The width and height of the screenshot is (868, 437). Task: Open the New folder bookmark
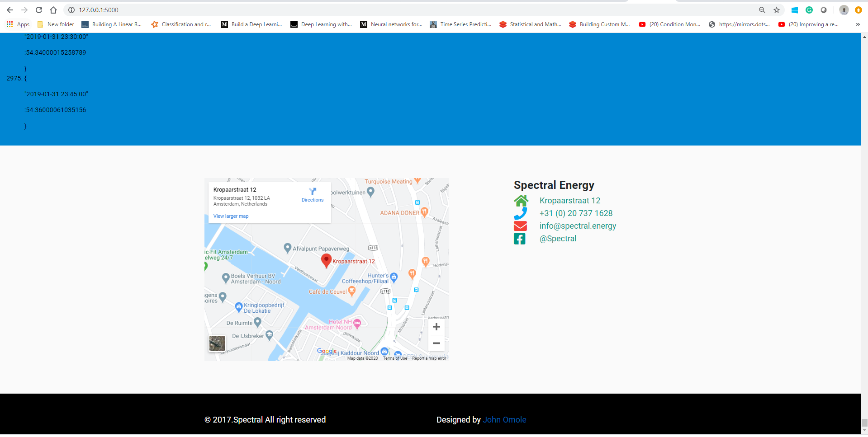coord(56,24)
